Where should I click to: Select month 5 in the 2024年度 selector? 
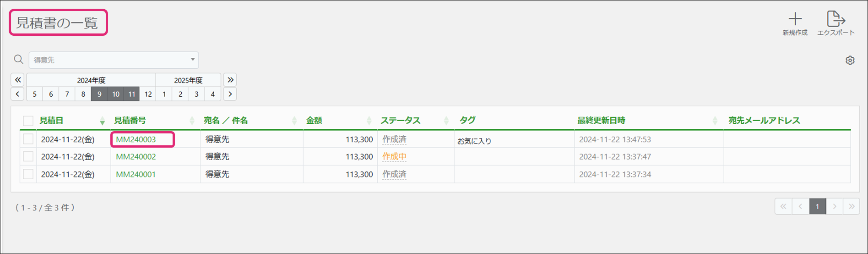[x=35, y=94]
